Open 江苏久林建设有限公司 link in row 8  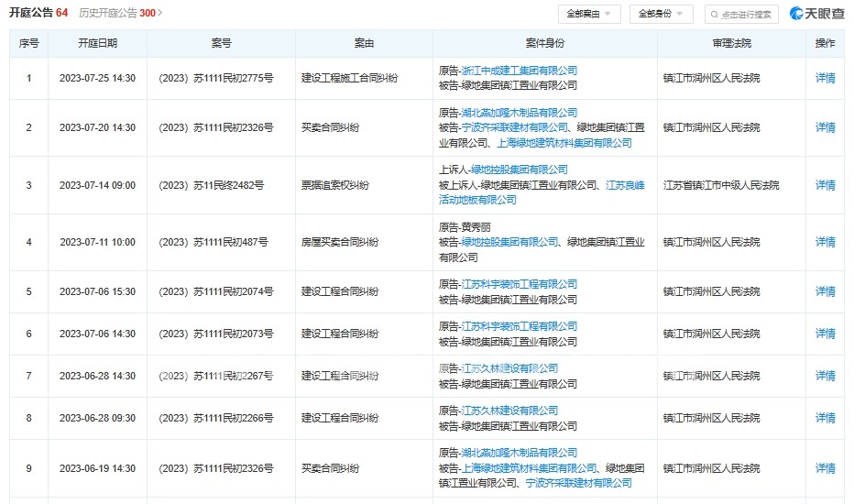click(x=509, y=411)
